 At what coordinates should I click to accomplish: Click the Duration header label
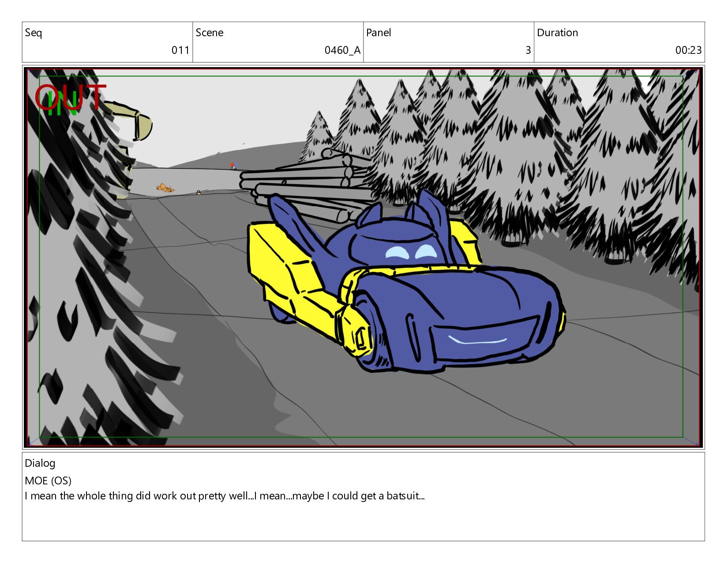click(x=557, y=33)
